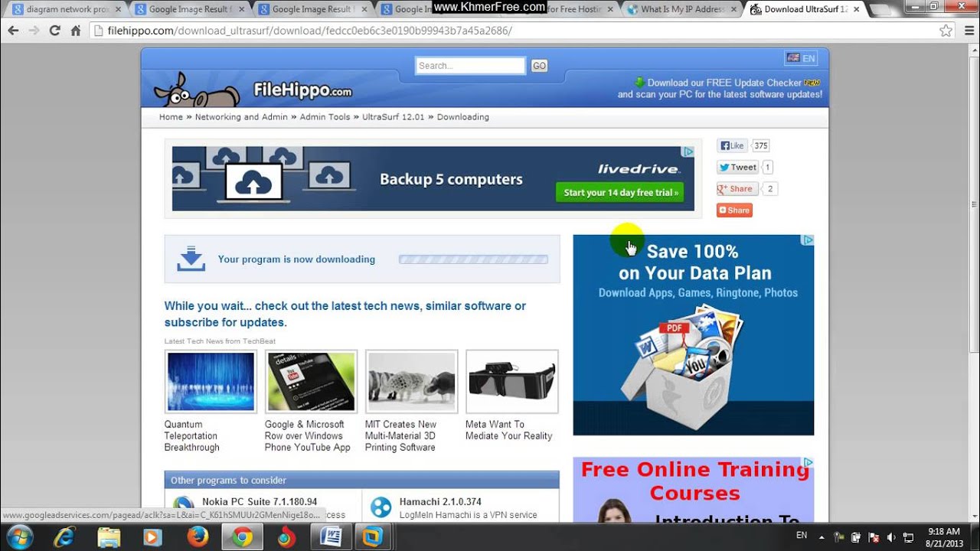Click the Google+ Share button
980x551 pixels.
tap(737, 188)
